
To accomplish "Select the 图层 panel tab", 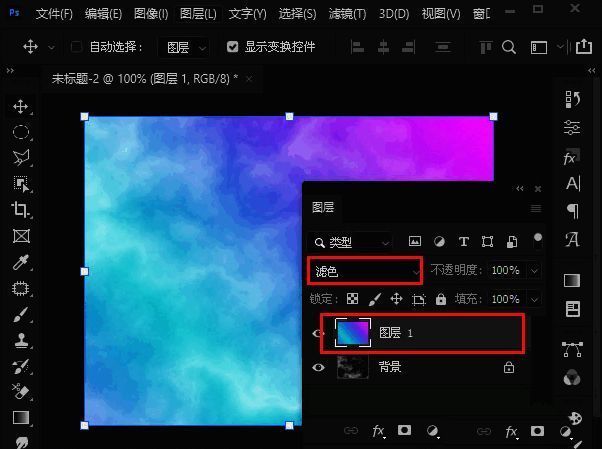I will (323, 207).
